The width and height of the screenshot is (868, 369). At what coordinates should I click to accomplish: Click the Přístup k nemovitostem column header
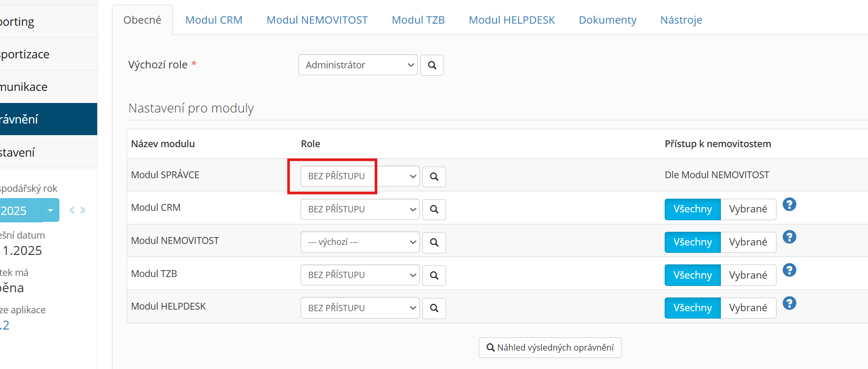tap(718, 143)
